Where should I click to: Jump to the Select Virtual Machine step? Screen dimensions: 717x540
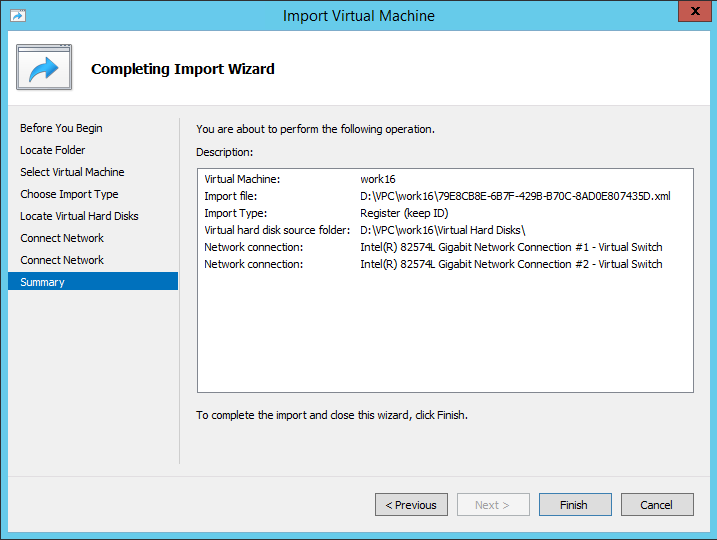click(x=72, y=172)
